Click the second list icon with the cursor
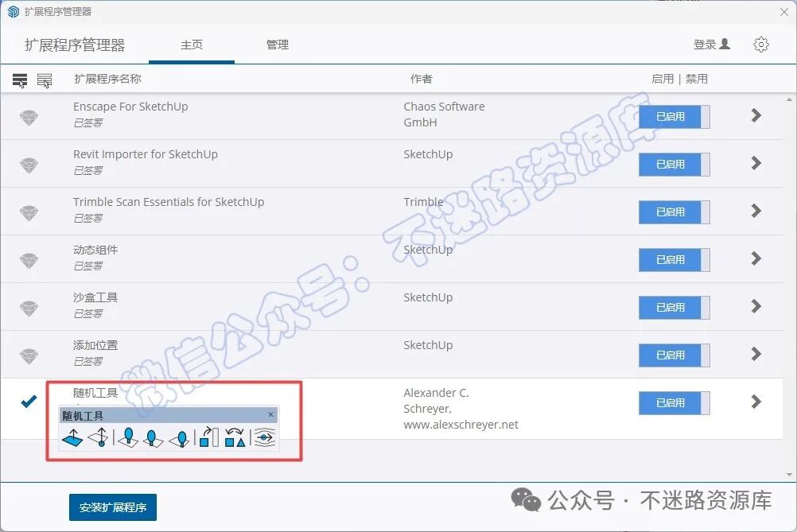 click(x=45, y=80)
